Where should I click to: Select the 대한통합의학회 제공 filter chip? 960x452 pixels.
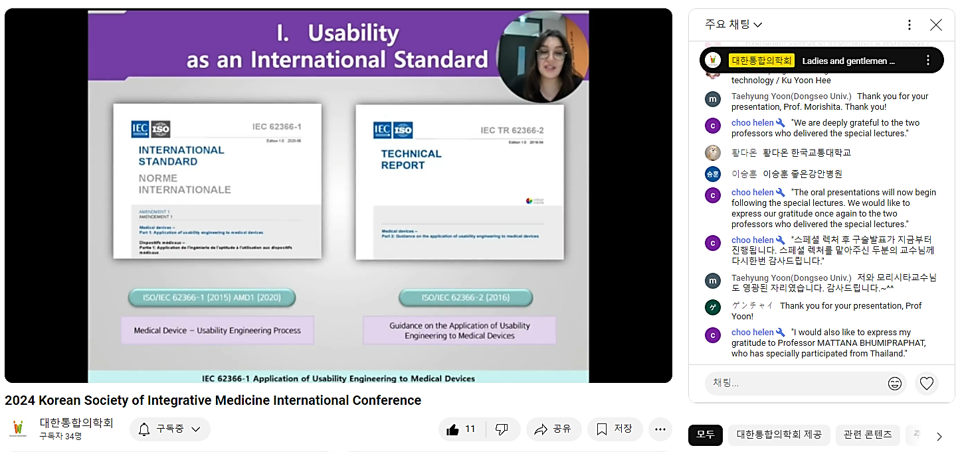click(776, 435)
